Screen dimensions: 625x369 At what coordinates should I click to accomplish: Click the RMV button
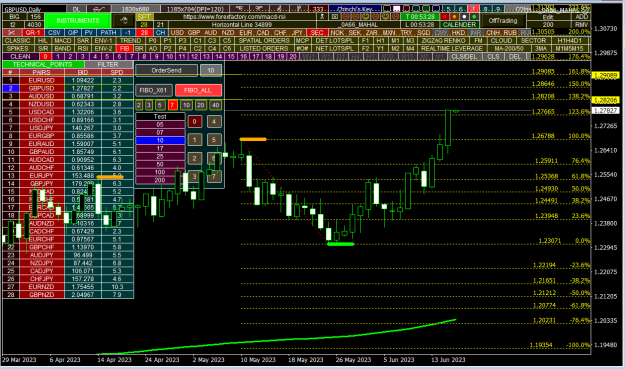click(x=582, y=25)
